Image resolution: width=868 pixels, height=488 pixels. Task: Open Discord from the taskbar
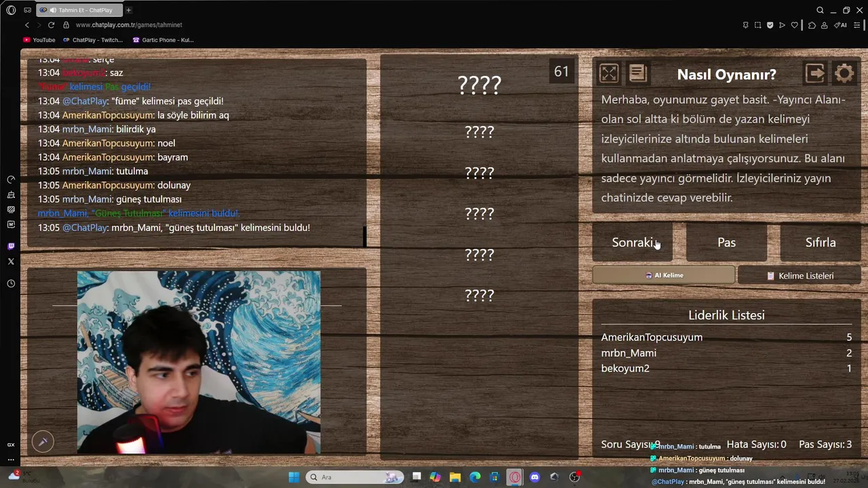pos(535,477)
